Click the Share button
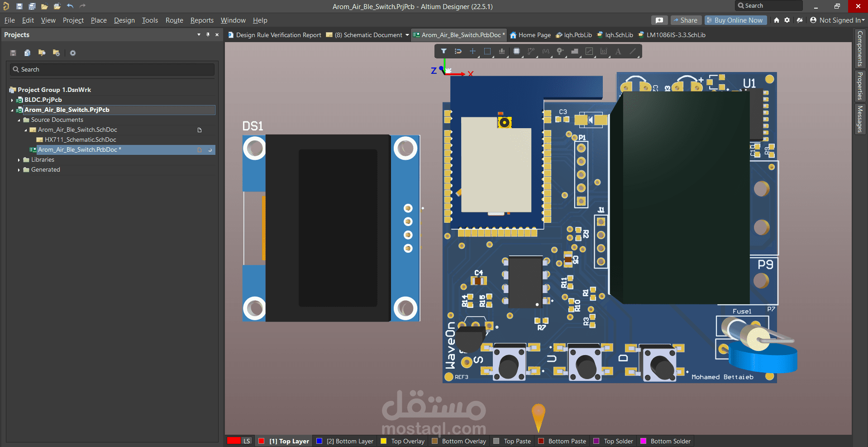868x447 pixels. [686, 20]
